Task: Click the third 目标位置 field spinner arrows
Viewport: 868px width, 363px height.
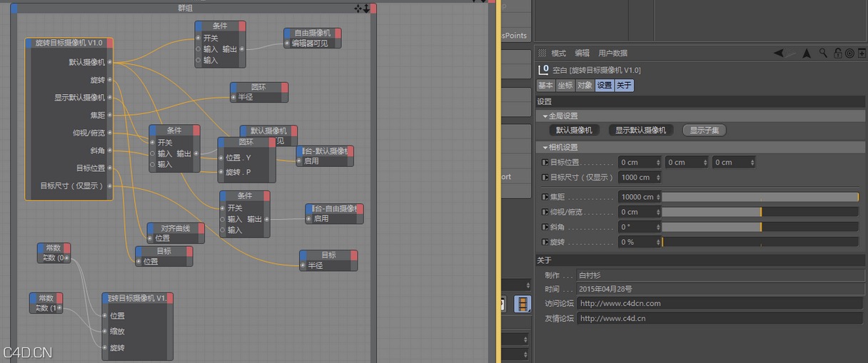Action: tap(752, 163)
